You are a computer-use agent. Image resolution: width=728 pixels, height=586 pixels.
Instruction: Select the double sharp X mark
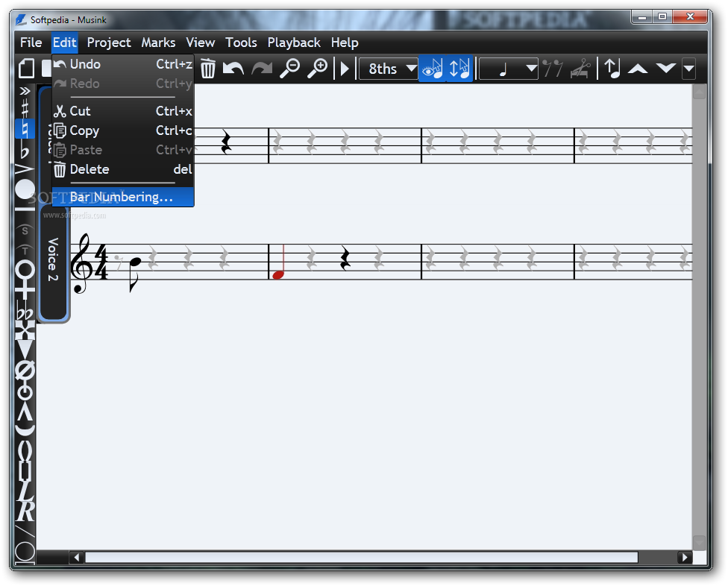(25, 330)
